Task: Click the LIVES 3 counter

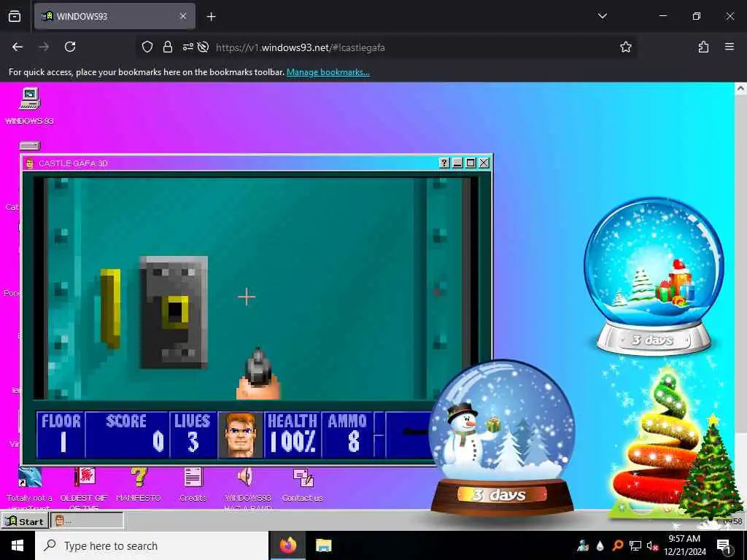Action: pyautogui.click(x=193, y=435)
